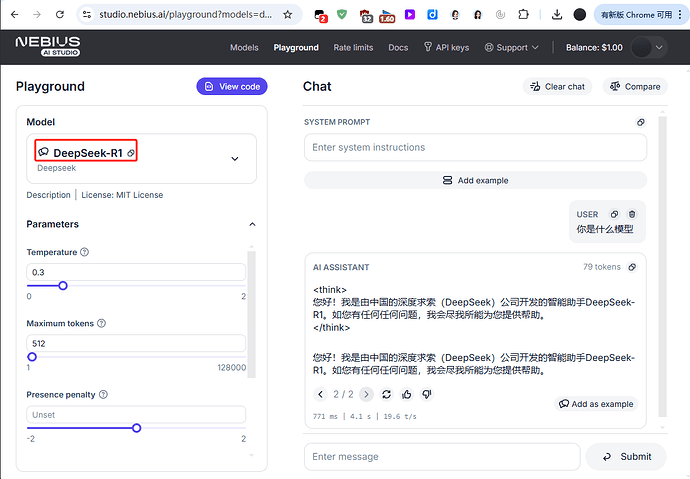Open Temperature help tooltip icon
The image size is (690, 479).
tap(84, 252)
